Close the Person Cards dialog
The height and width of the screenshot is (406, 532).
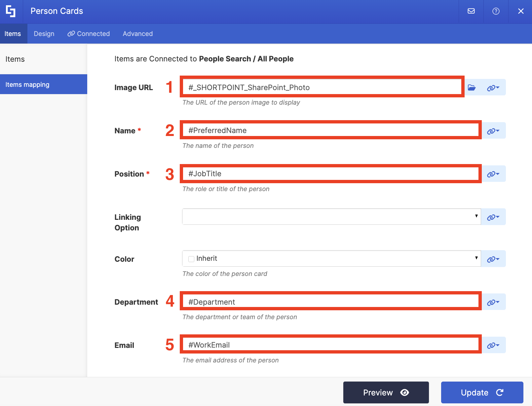point(521,11)
